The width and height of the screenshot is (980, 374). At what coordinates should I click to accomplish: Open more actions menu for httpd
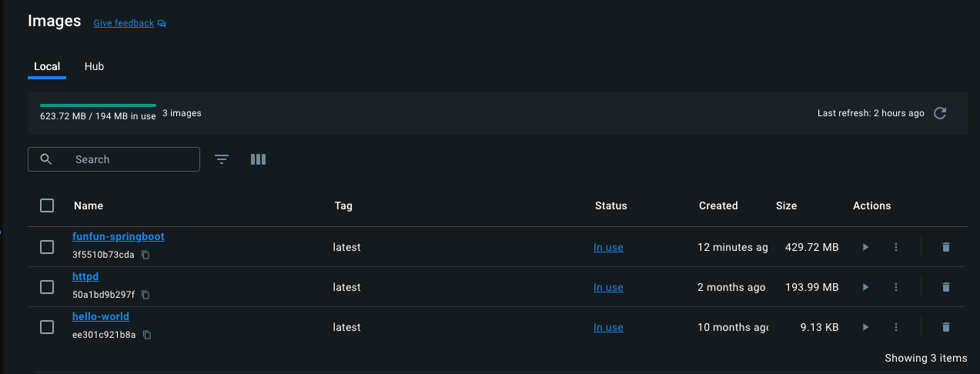896,287
